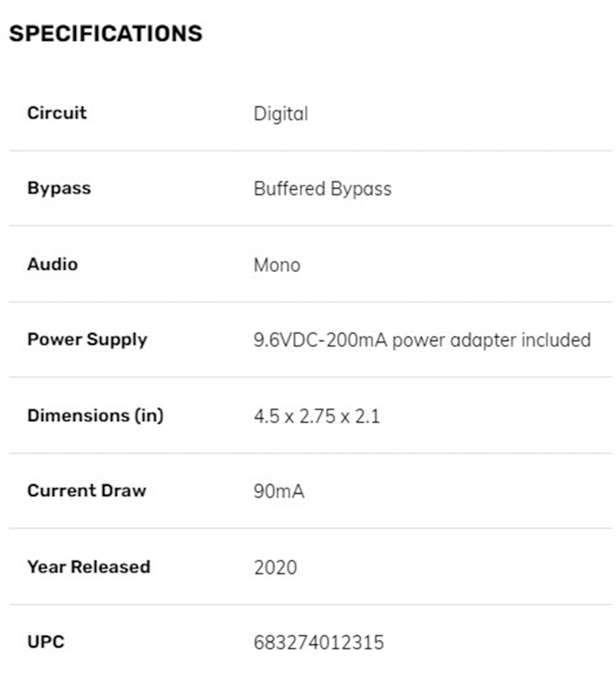Viewport: 616px width, 679px height.
Task: Select the Current Draw label
Action: [x=87, y=491]
